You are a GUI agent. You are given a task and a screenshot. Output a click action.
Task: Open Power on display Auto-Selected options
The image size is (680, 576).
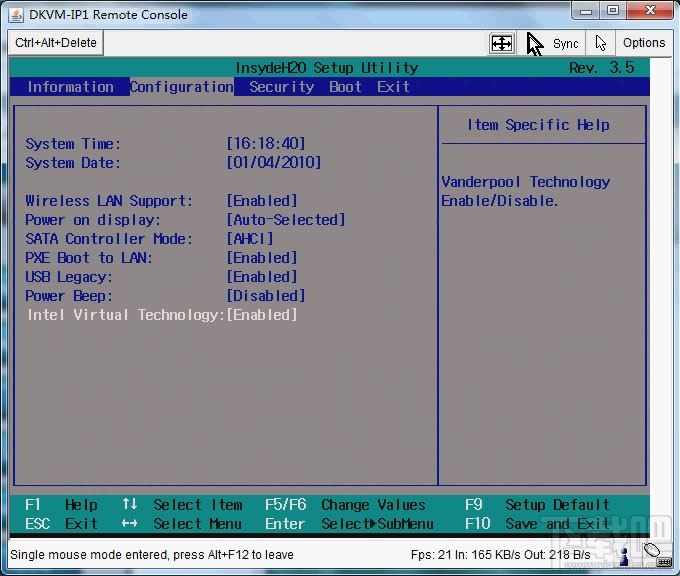pos(286,220)
